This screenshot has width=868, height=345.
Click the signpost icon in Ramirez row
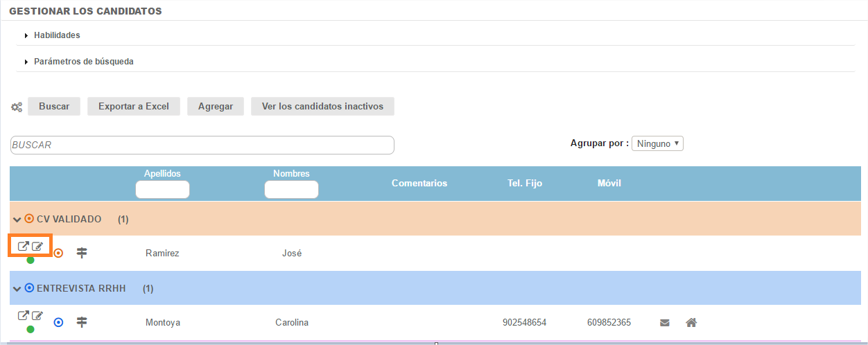coord(82,253)
